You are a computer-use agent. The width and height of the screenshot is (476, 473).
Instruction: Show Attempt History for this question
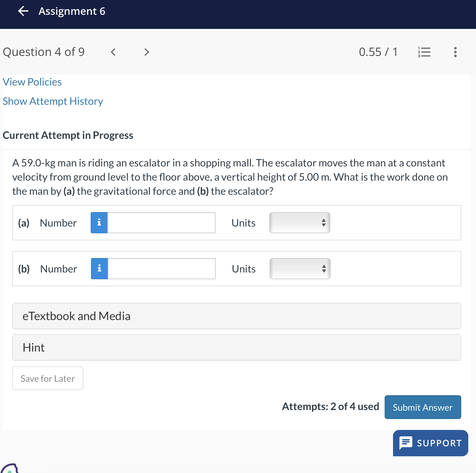pos(52,101)
